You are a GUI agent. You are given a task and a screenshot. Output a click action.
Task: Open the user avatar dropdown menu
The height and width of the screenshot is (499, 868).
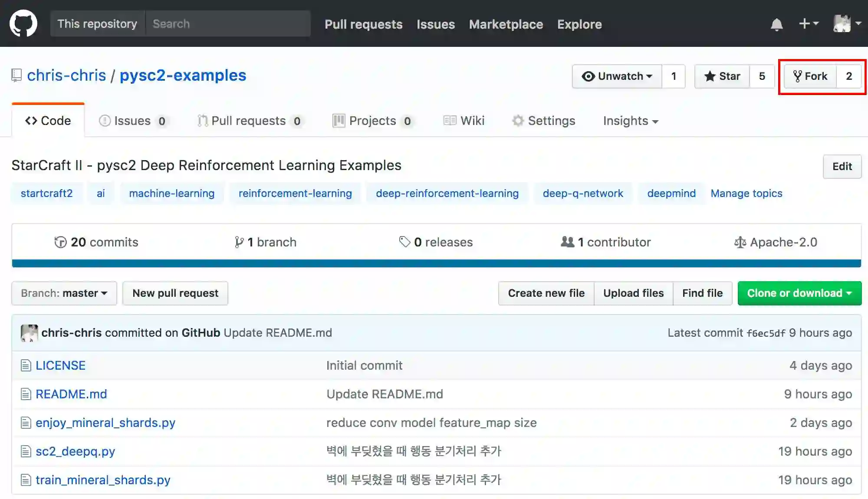[847, 24]
